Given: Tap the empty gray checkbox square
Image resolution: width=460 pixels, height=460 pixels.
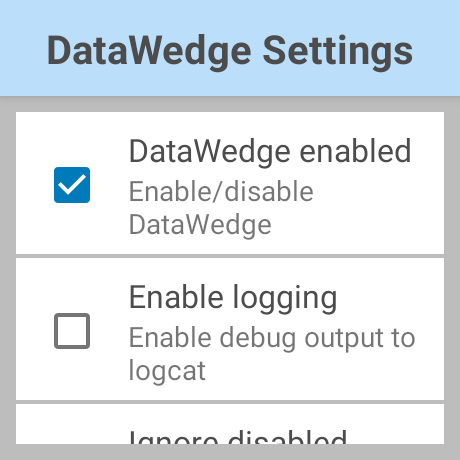Looking at the screenshot, I should coord(72,331).
